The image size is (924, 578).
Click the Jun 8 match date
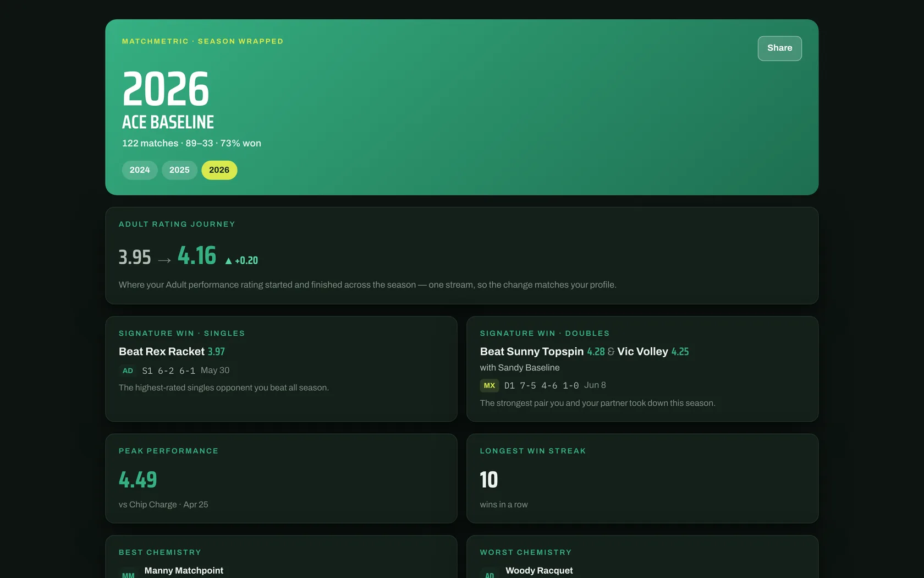coord(595,385)
